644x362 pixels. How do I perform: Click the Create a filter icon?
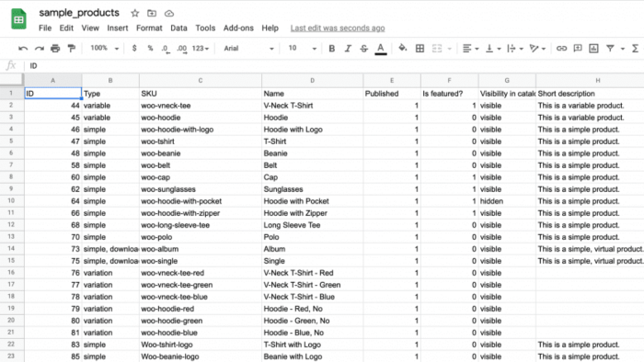pyautogui.click(x=610, y=49)
